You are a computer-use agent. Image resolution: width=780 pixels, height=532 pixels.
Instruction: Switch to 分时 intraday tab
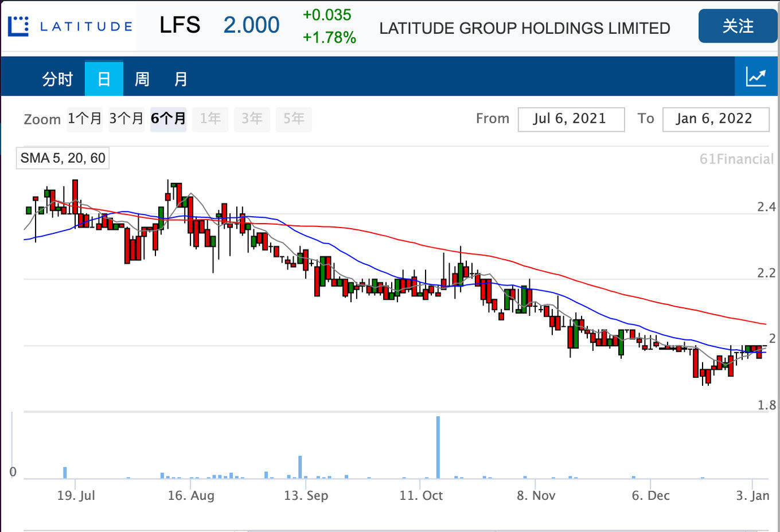coord(57,79)
